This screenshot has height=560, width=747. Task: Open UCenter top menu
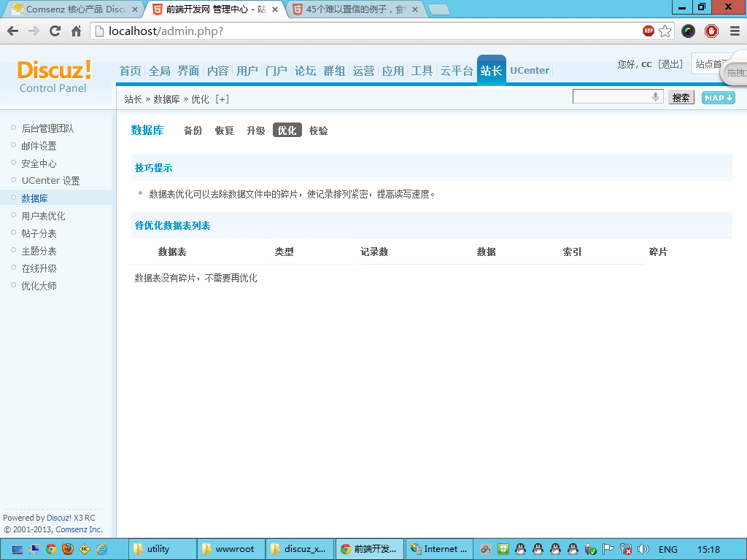point(530,71)
